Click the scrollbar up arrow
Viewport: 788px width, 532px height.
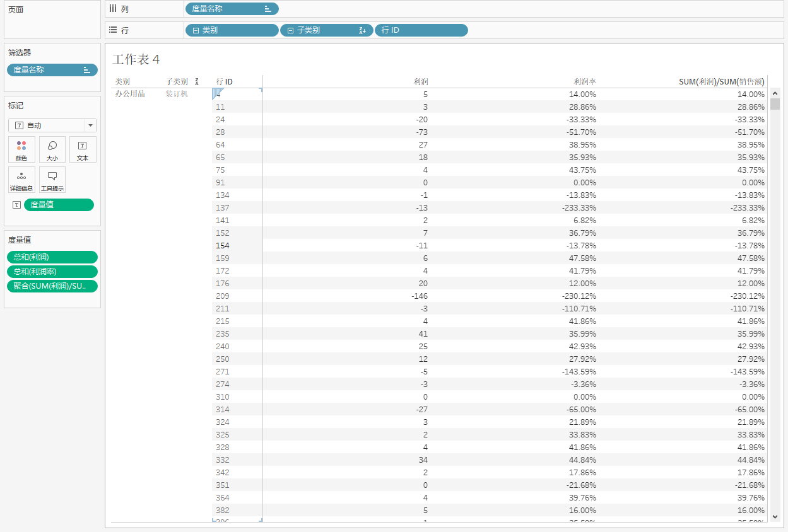[x=775, y=93]
